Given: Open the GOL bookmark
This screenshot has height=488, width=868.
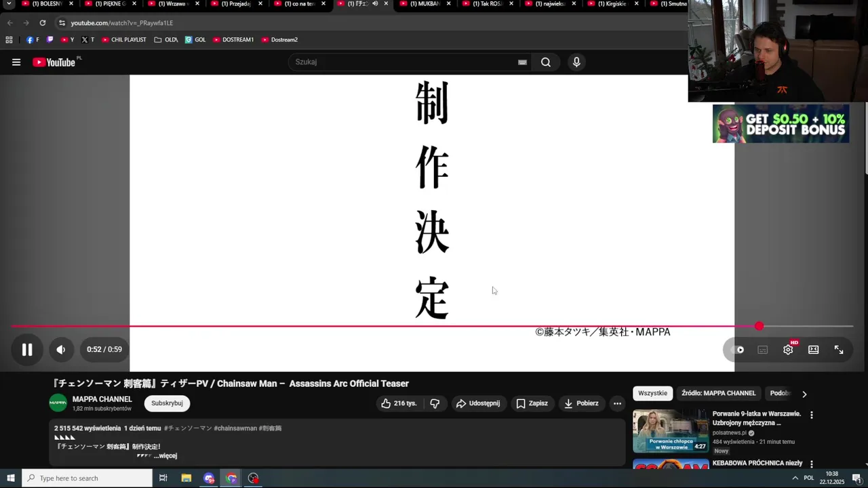Looking at the screenshot, I should click(195, 40).
